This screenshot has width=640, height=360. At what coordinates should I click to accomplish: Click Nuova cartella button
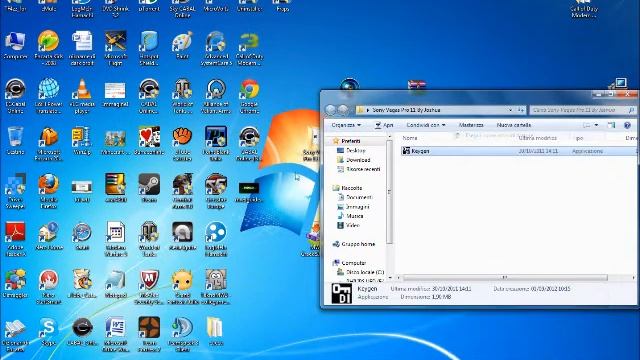(513, 125)
